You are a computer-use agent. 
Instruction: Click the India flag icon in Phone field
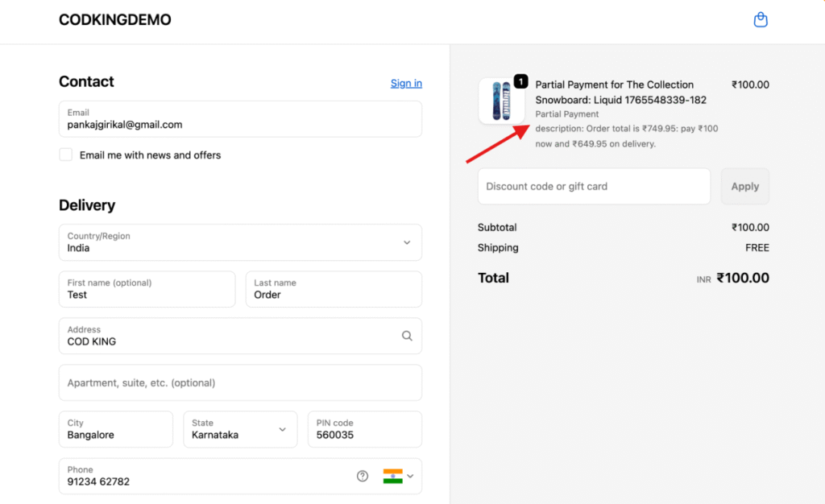tap(392, 476)
